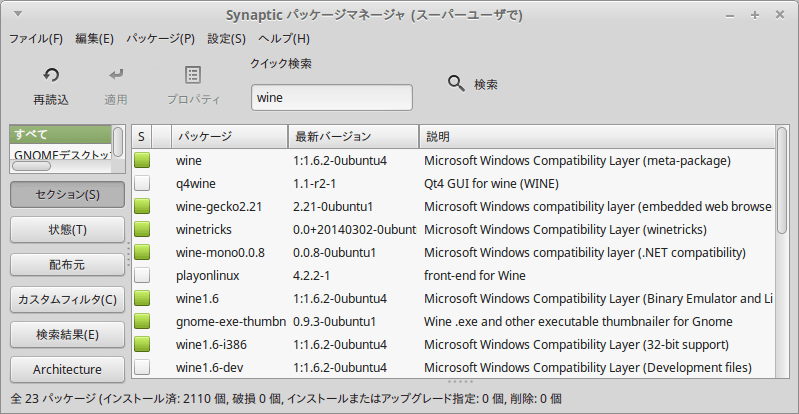Toggle status box for wine-mono0.0.8
The width and height of the screenshot is (799, 414).
pos(142,252)
